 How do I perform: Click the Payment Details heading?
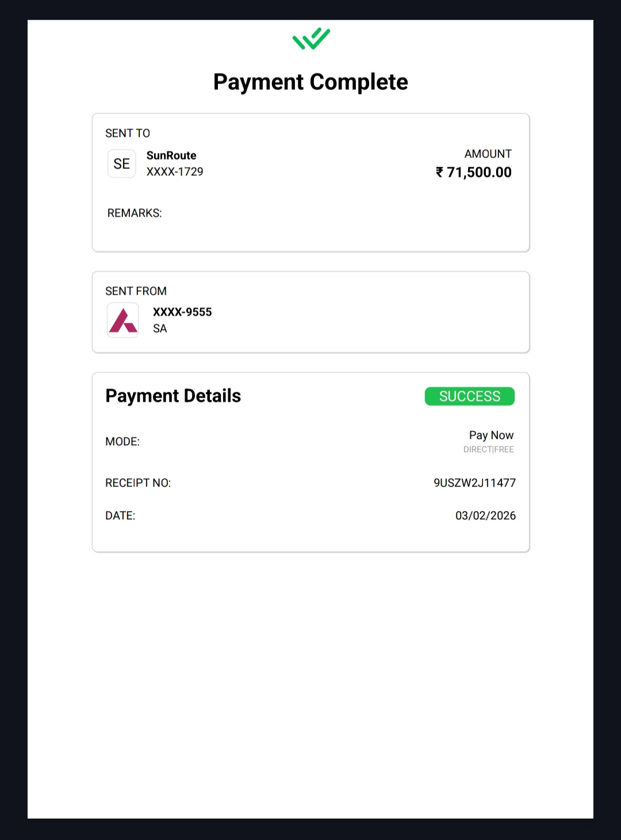pos(173,396)
